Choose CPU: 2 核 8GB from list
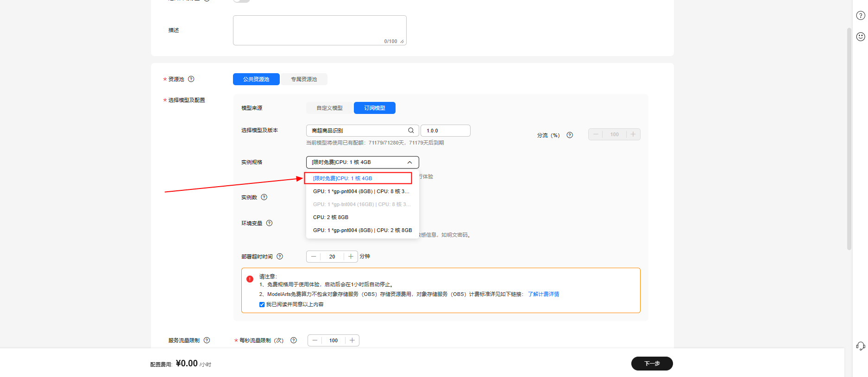 pos(331,217)
